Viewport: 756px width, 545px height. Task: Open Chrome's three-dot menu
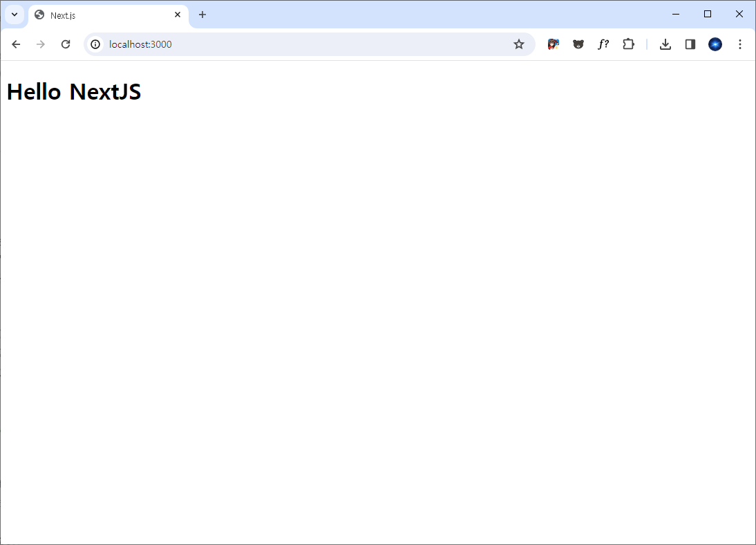coord(740,44)
